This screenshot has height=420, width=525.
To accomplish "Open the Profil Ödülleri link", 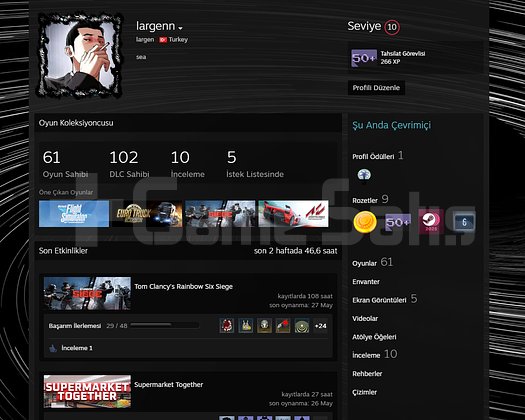I will pyautogui.click(x=373, y=156).
